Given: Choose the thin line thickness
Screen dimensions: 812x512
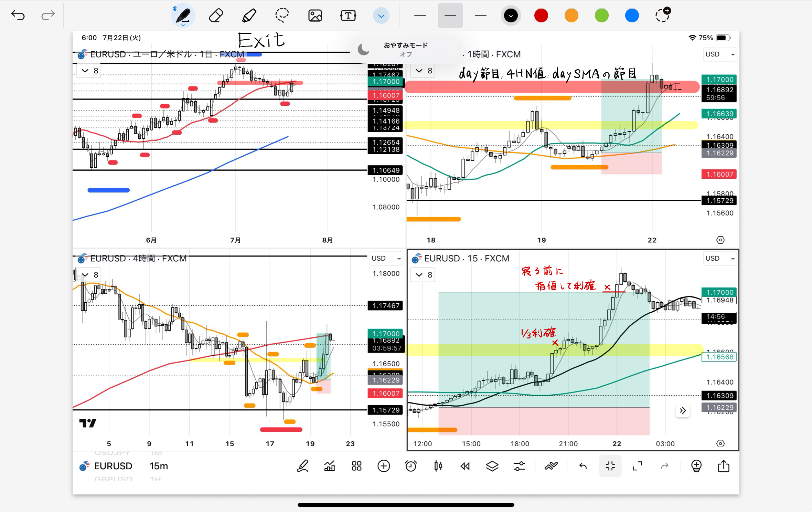Looking at the screenshot, I should 420,15.
